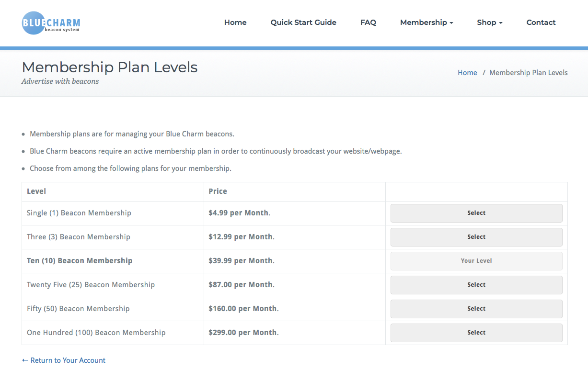Click the Level column header
588x381 pixels.
36,191
